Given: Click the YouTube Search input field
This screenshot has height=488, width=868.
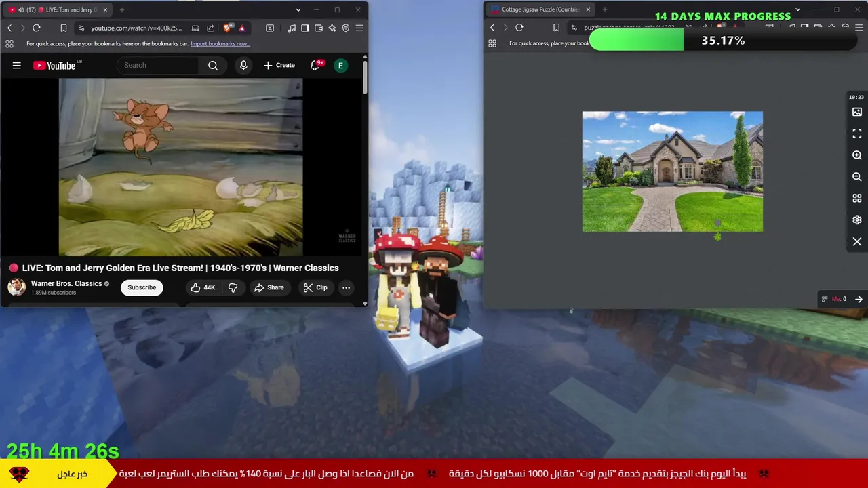Looking at the screenshot, I should pos(158,66).
